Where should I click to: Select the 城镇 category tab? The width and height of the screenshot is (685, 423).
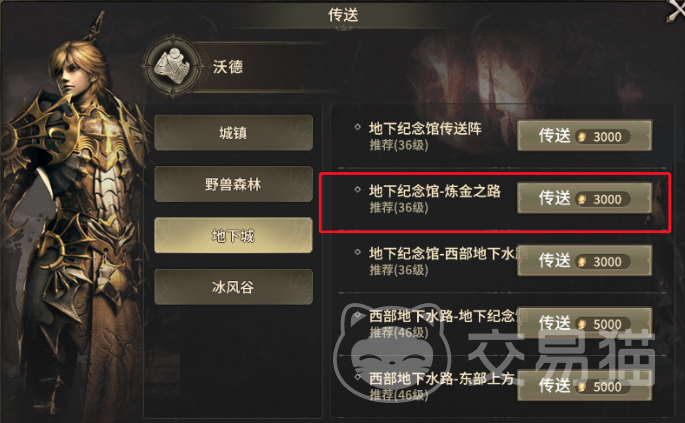pyautogui.click(x=233, y=132)
